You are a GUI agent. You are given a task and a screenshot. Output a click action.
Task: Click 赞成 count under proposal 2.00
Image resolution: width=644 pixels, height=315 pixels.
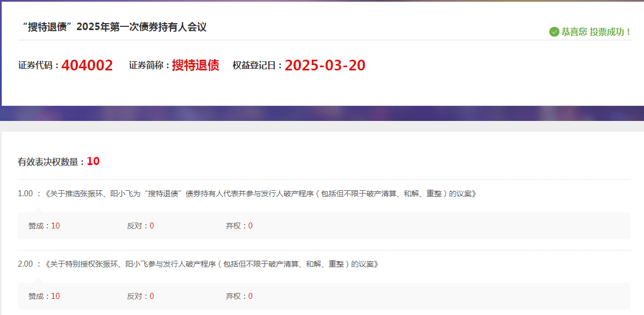coord(55,296)
